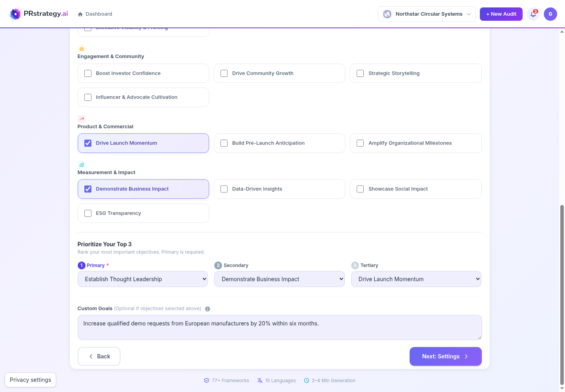This screenshot has width=565, height=392.
Task: Tick the Data-Driven Insights checkbox
Action: tap(224, 189)
